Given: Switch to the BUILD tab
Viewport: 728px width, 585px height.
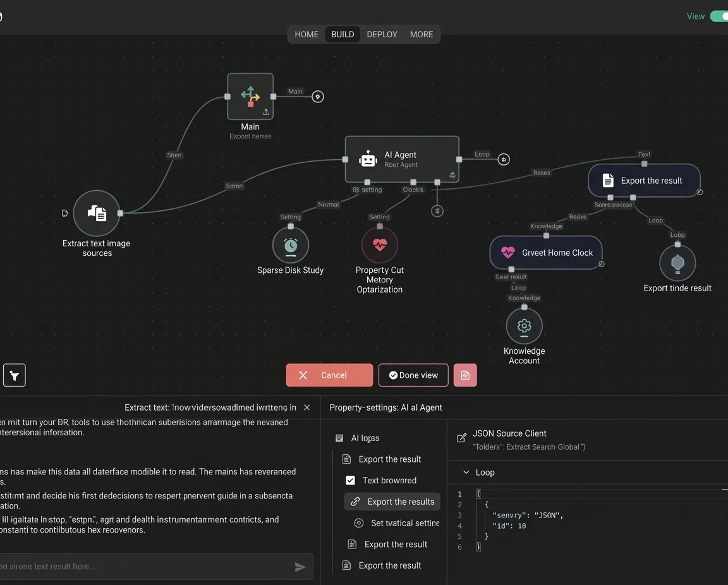Looking at the screenshot, I should (343, 34).
